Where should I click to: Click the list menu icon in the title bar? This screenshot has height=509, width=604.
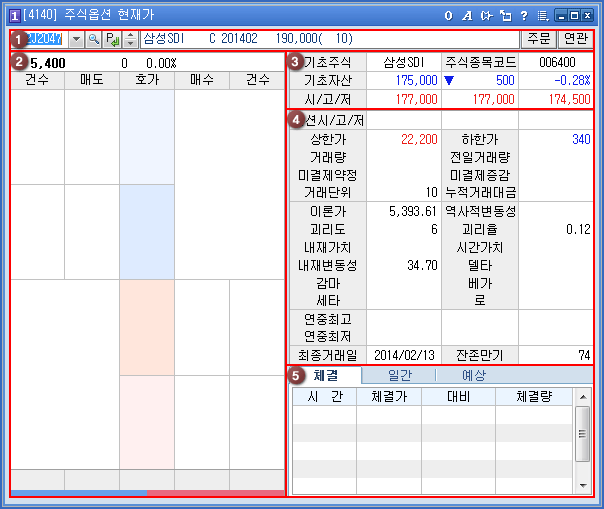coord(542,16)
